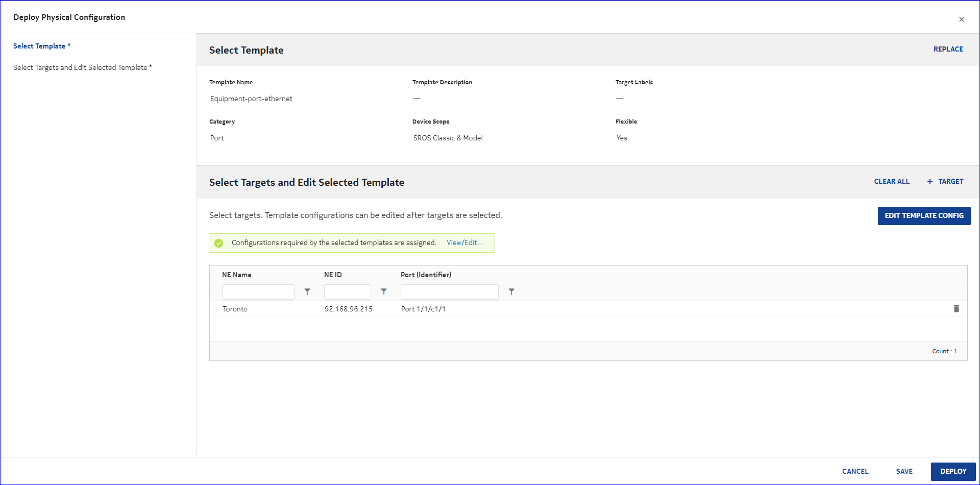Close the Deploy Physical Configuration dialog
This screenshot has height=485, width=980.
click(961, 19)
